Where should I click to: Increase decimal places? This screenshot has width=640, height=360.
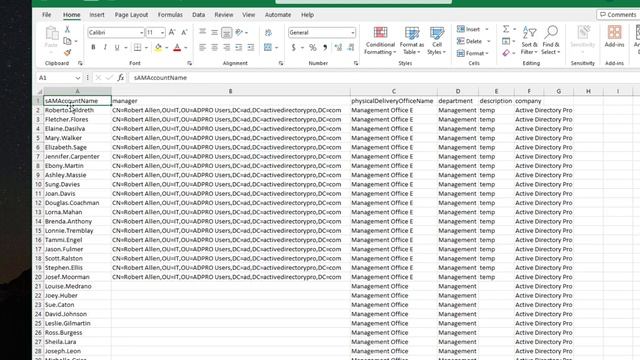click(338, 48)
